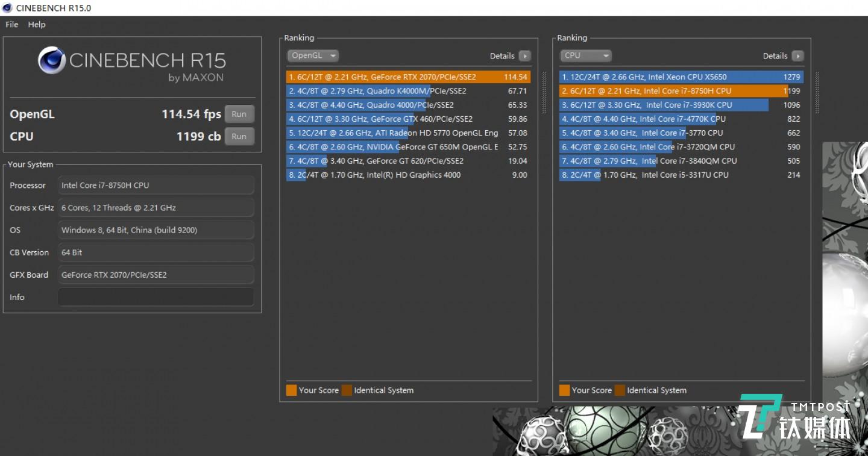Click the Identical System swatch in CPU legend

pos(620,390)
